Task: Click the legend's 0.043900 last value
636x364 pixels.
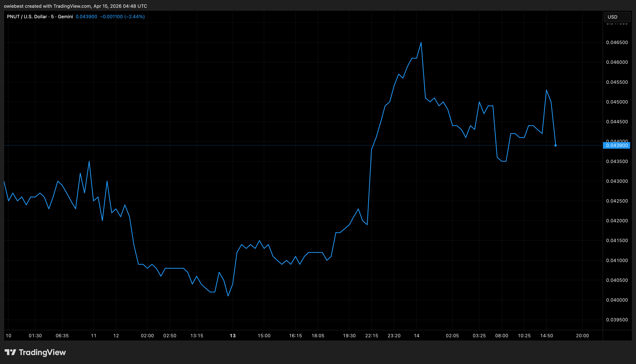Action: (86, 16)
